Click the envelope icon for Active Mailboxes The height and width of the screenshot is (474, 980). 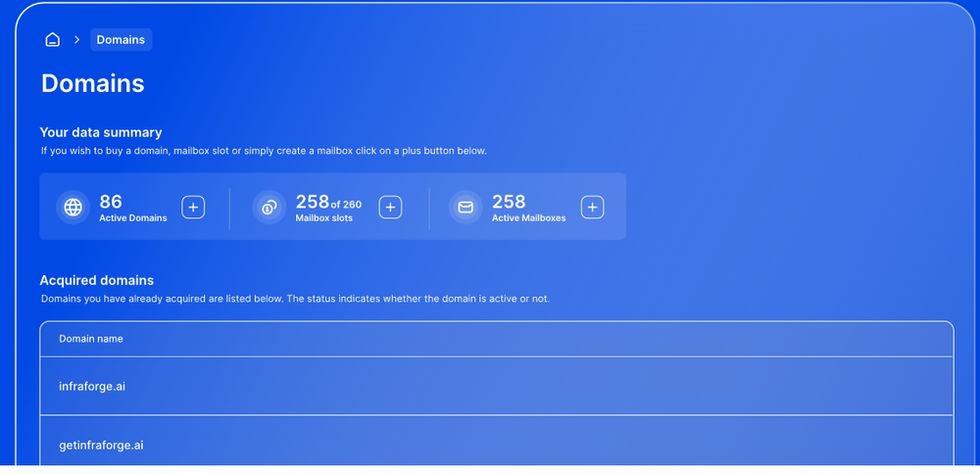(x=465, y=207)
